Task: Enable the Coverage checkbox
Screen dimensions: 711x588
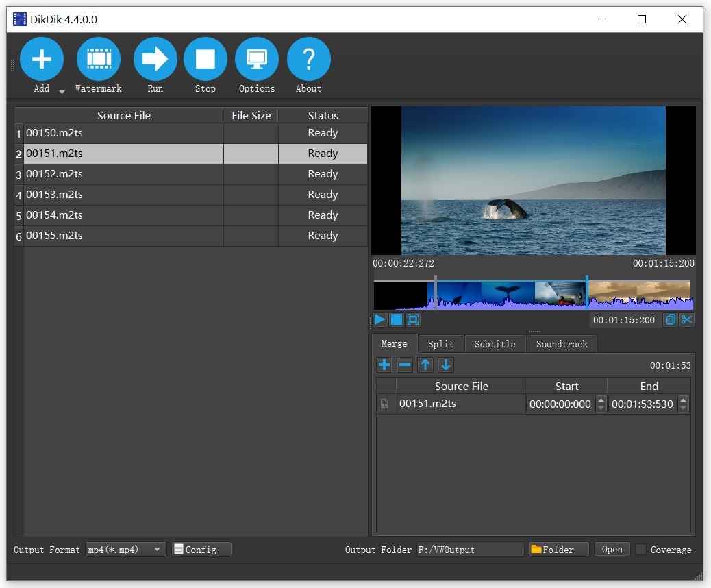Action: pyautogui.click(x=641, y=549)
